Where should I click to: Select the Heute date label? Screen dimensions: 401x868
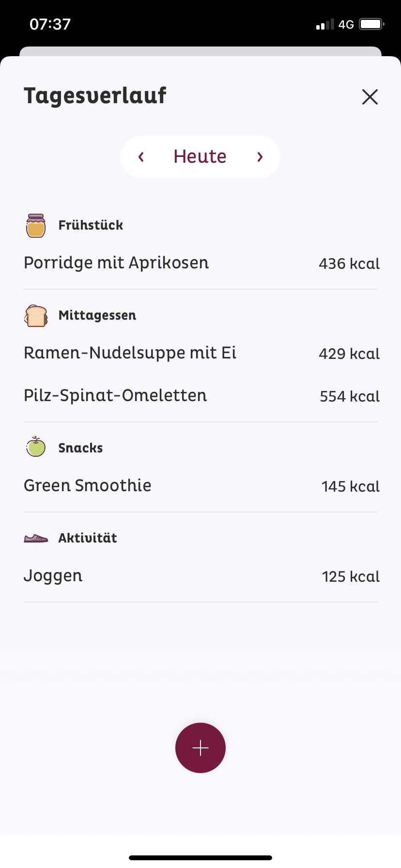200,156
